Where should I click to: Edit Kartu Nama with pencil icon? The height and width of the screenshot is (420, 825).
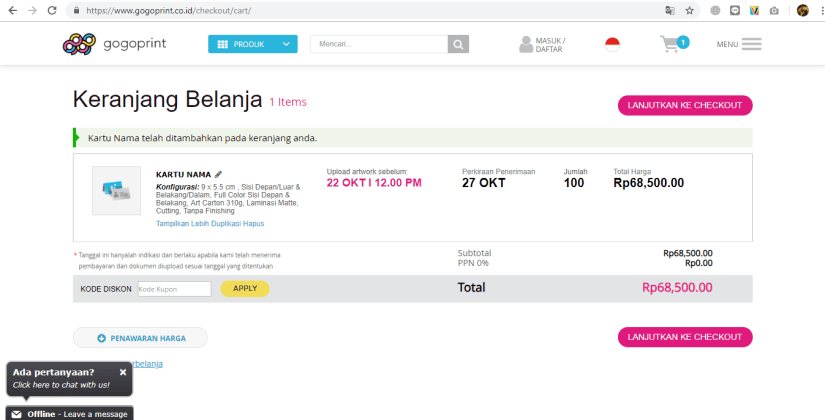pos(218,174)
